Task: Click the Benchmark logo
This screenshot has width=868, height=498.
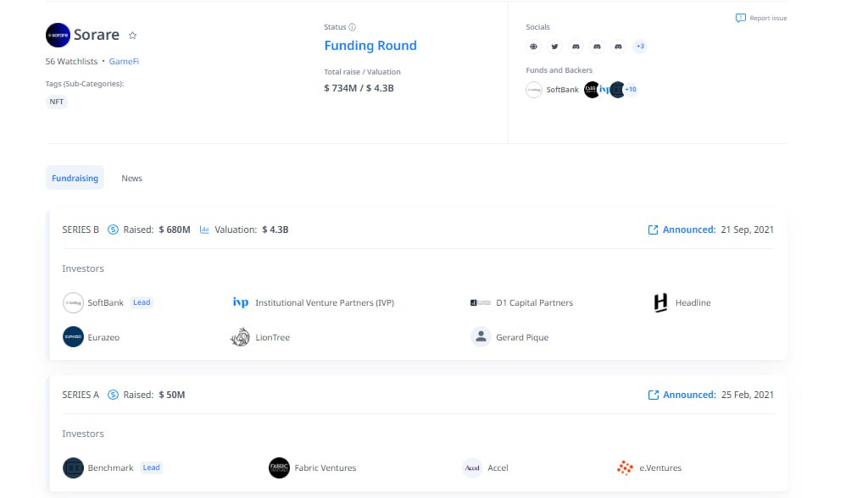Action: [73, 468]
